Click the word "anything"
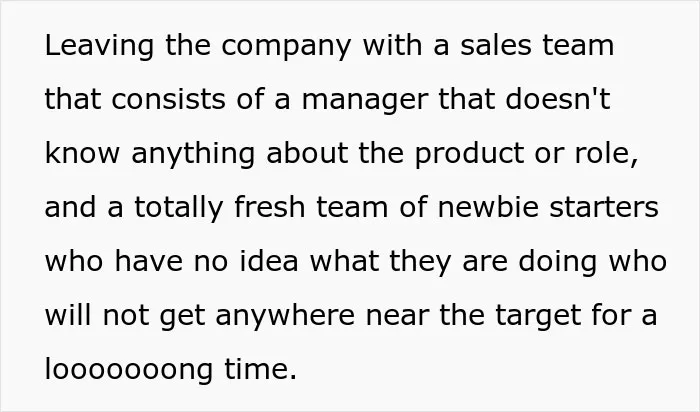Viewport: 700px width, 412px height. click(x=193, y=155)
